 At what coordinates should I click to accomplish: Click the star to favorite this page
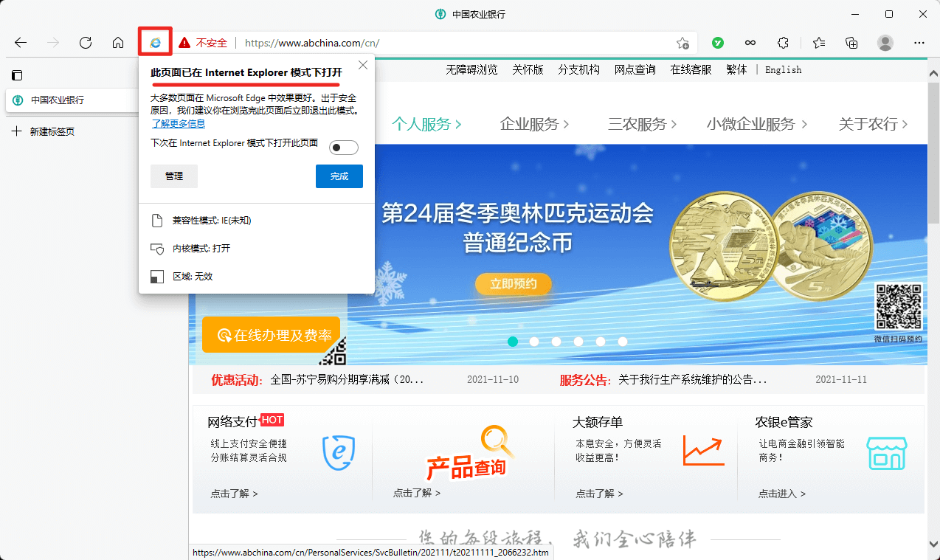coord(682,43)
